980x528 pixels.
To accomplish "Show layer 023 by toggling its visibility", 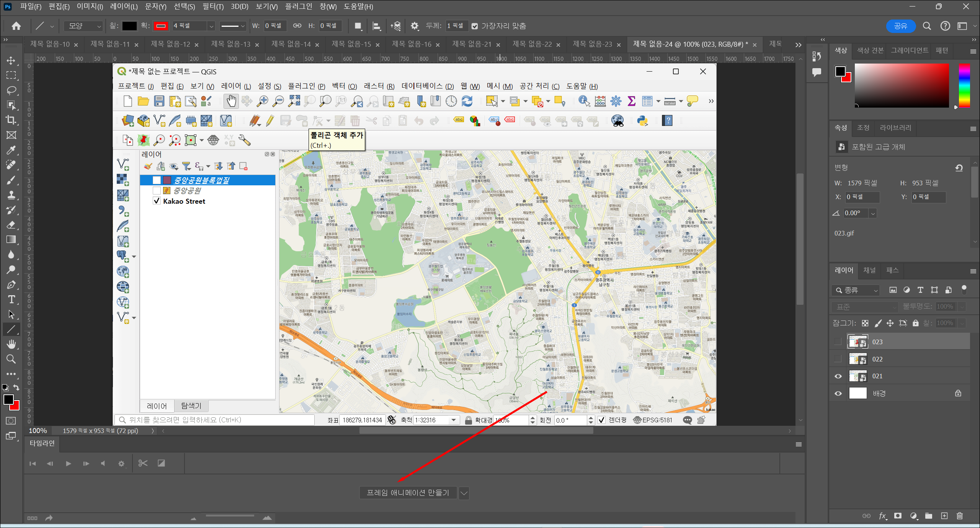I will (x=838, y=342).
